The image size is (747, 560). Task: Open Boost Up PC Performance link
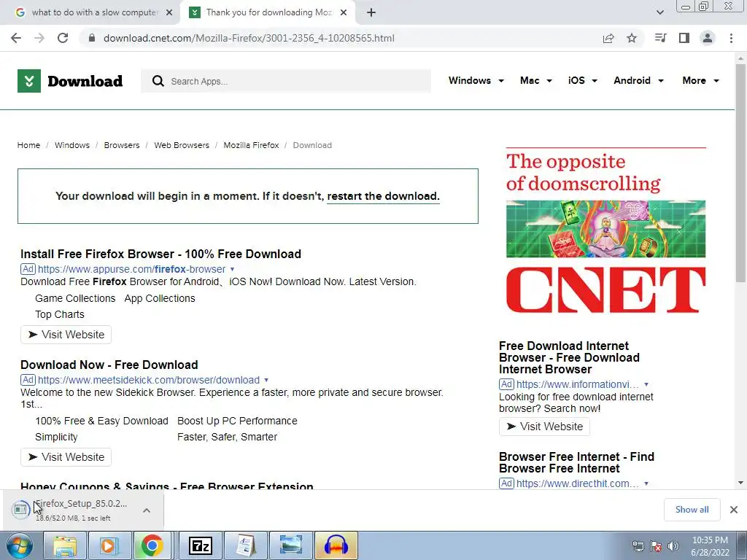point(237,421)
